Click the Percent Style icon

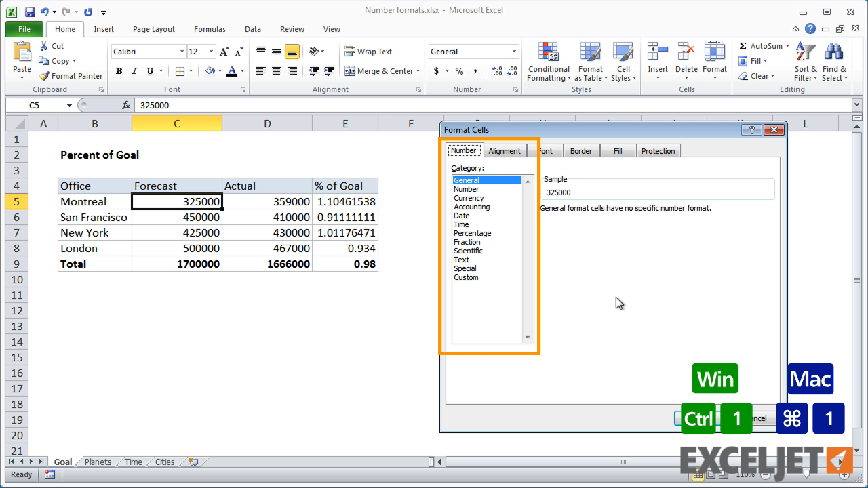point(459,71)
